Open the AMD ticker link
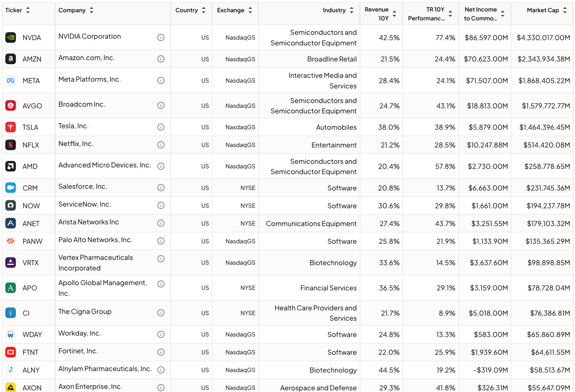Screen dimensions: 575x392 (x=30, y=167)
